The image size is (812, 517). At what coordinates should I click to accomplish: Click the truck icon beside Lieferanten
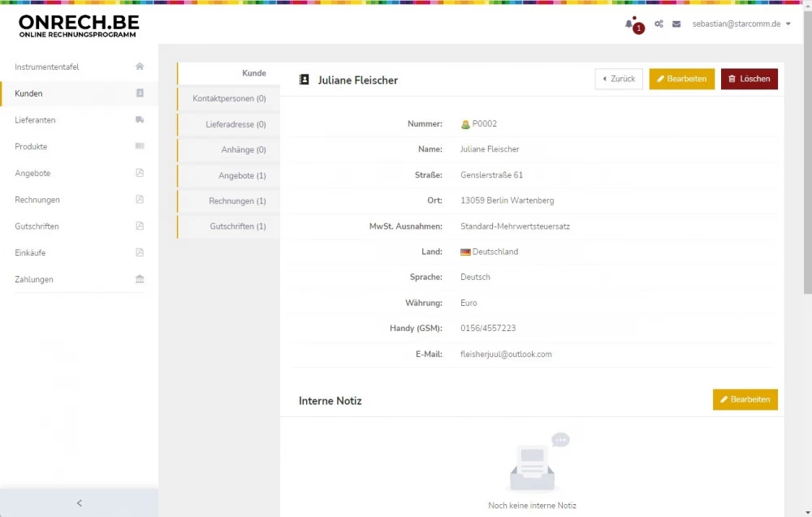140,120
